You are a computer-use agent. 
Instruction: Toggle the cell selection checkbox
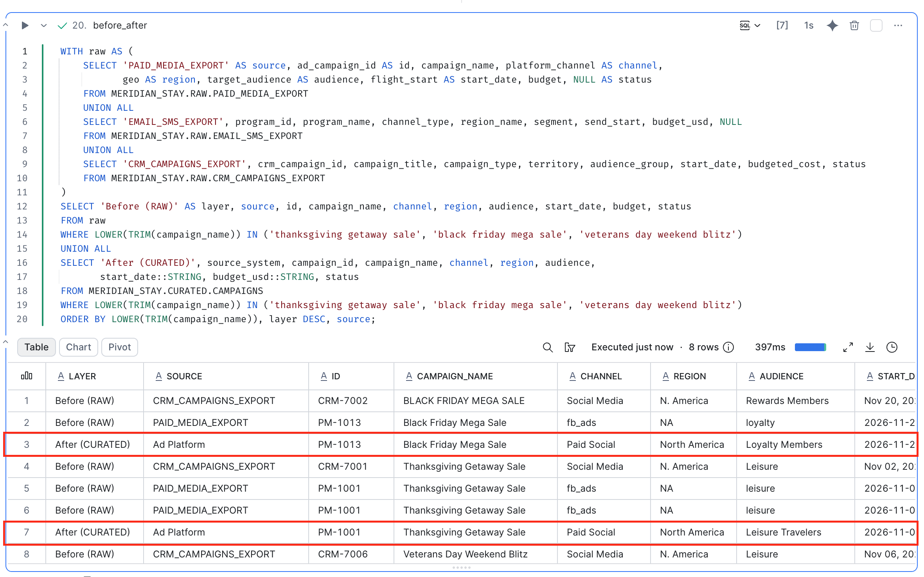tap(876, 25)
